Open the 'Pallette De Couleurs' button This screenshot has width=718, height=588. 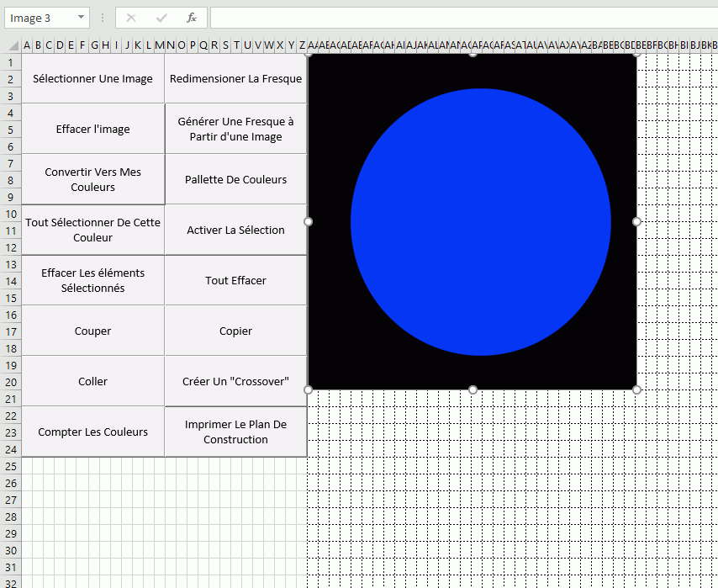click(x=235, y=179)
